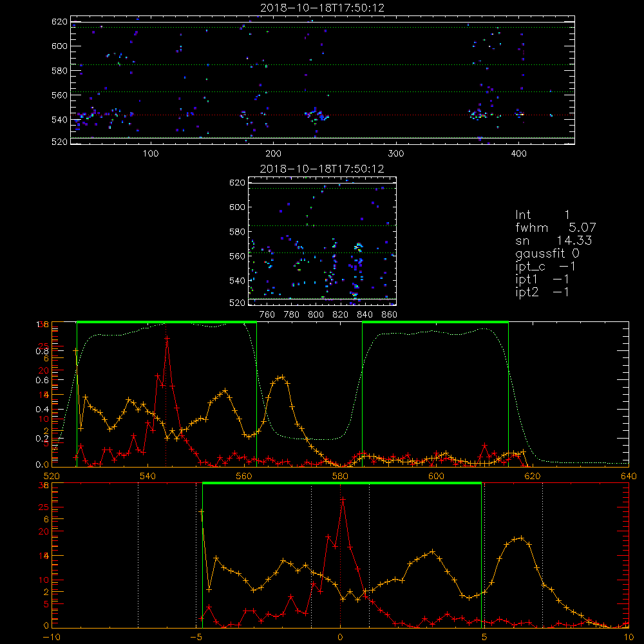Select the 'sn 14.33' readout
This screenshot has width=644, height=644.
(x=553, y=240)
